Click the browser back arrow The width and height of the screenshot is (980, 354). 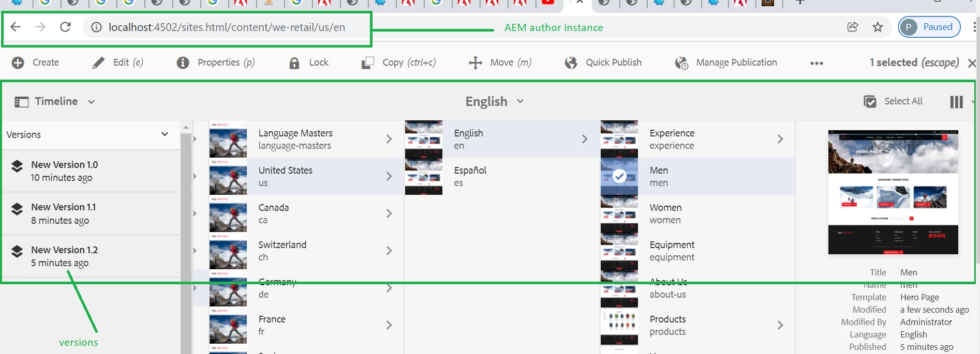(x=16, y=27)
